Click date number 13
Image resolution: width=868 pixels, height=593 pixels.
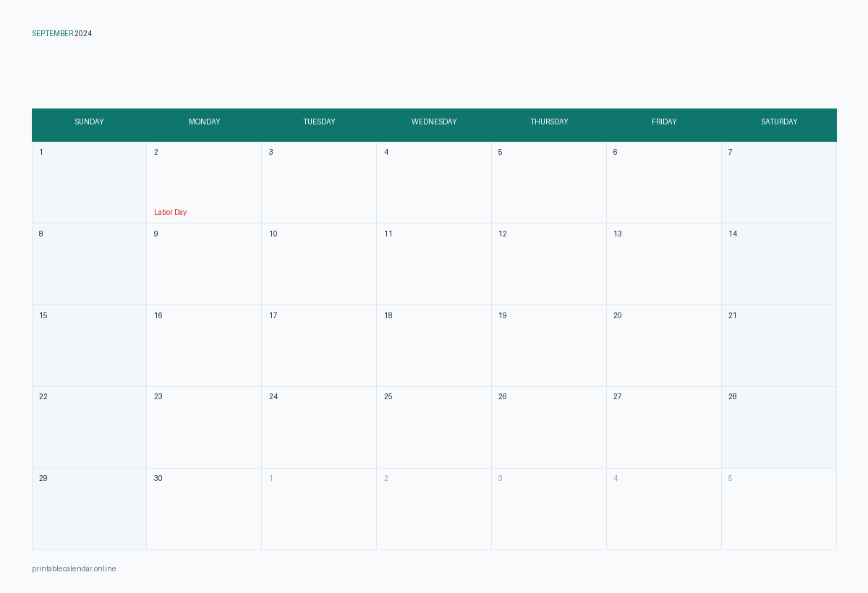(x=618, y=234)
